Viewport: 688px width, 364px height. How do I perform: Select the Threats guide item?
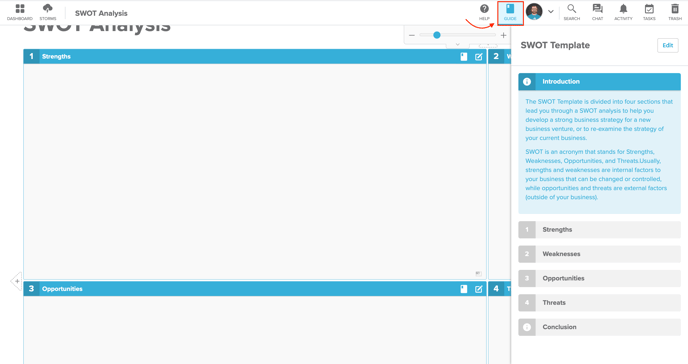coord(599,303)
